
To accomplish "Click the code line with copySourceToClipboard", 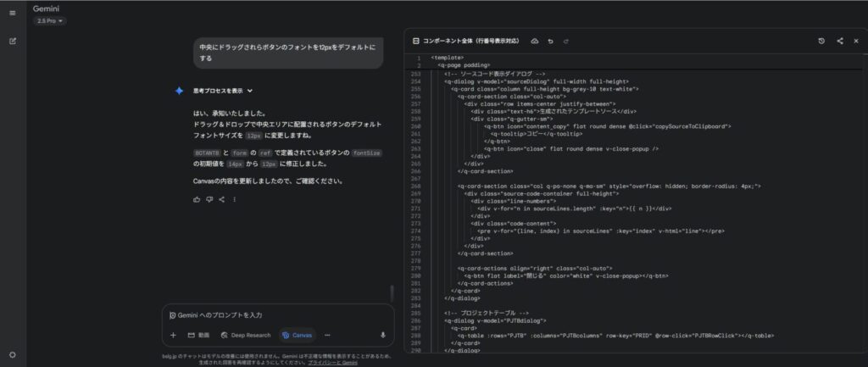I will pos(607,126).
